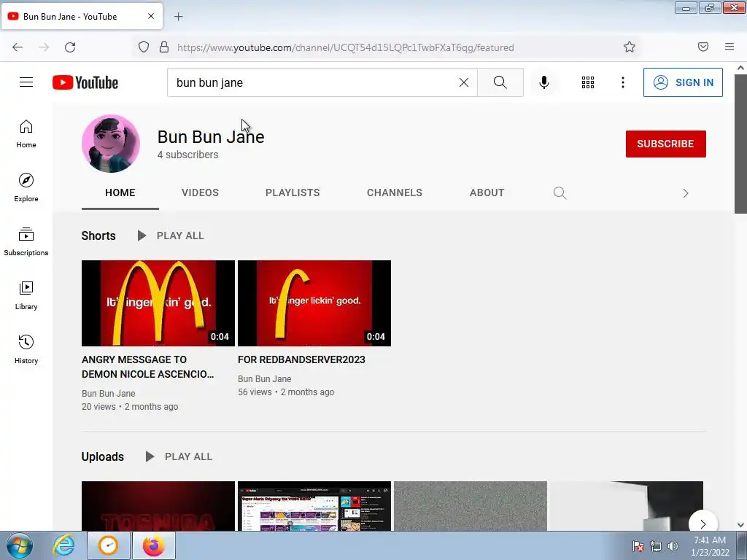Start voice search with the microphone icon
The height and width of the screenshot is (560, 747).
pyautogui.click(x=544, y=82)
